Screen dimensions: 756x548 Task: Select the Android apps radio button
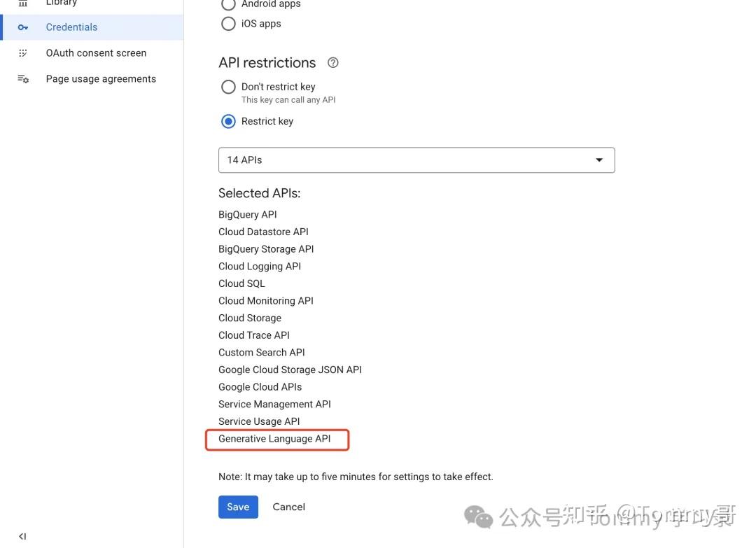pyautogui.click(x=228, y=4)
